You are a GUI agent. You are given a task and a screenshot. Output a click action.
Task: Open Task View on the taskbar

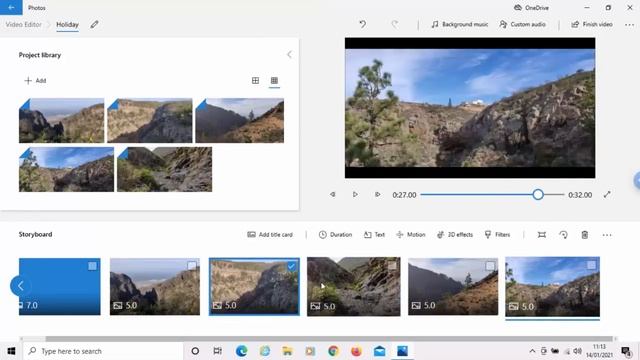(x=218, y=351)
